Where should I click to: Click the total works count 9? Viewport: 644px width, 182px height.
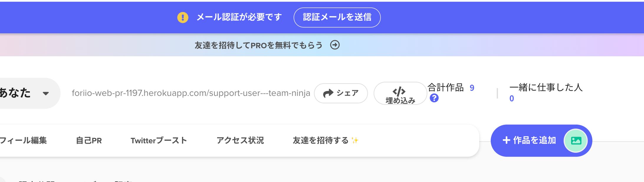pyautogui.click(x=472, y=88)
